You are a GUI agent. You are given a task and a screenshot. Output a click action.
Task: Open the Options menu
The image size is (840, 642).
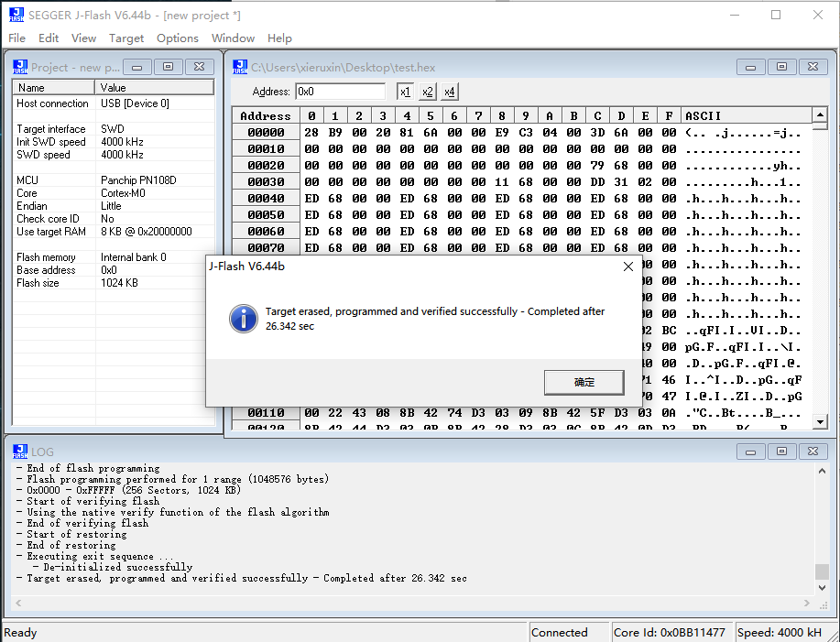click(x=178, y=38)
